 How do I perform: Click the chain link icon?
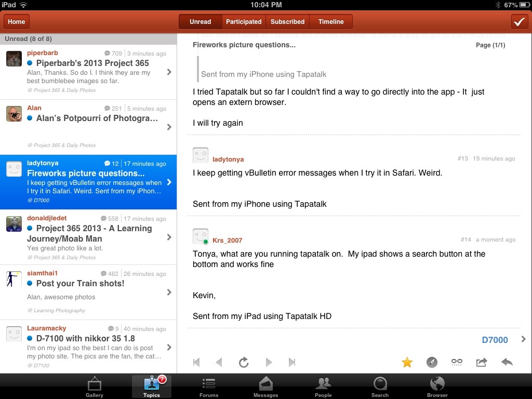pyautogui.click(x=457, y=363)
